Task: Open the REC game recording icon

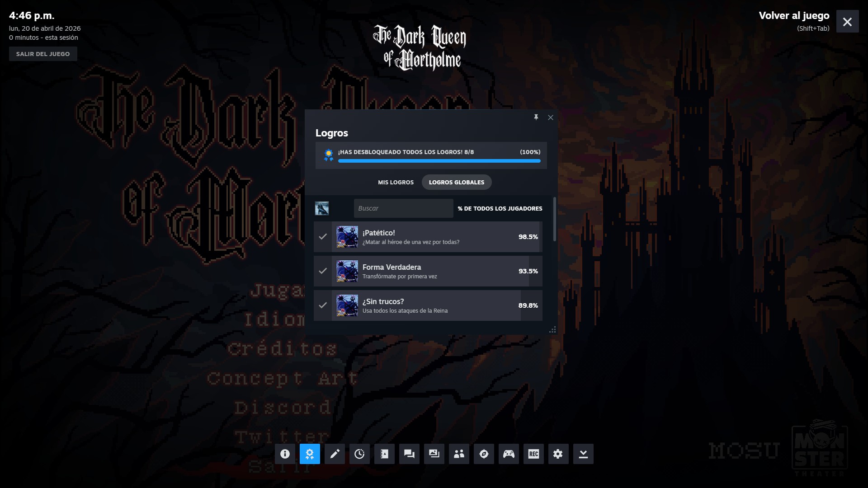Action: click(x=533, y=454)
